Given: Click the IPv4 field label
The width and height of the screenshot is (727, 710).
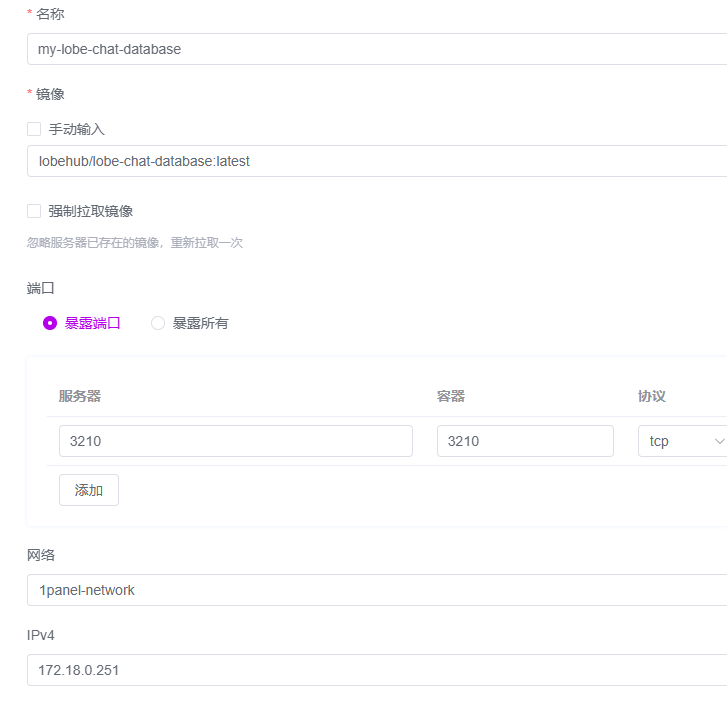Looking at the screenshot, I should [x=40, y=635].
